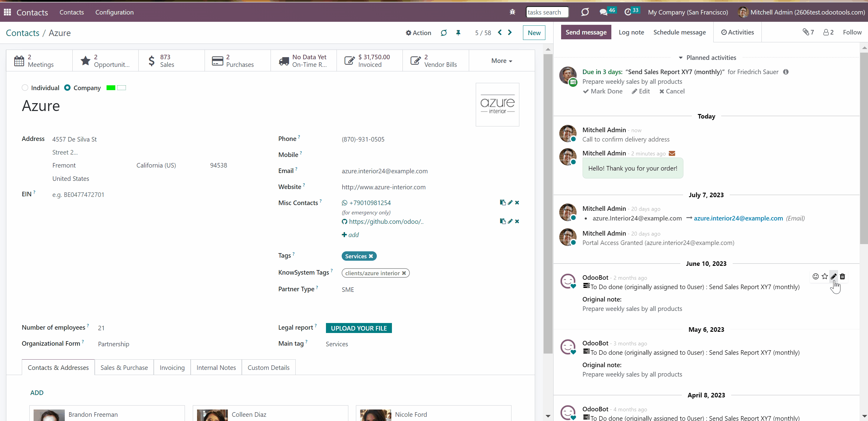Add a reaction to the June 10 OdooBot message
The width and height of the screenshot is (868, 421).
(815, 276)
